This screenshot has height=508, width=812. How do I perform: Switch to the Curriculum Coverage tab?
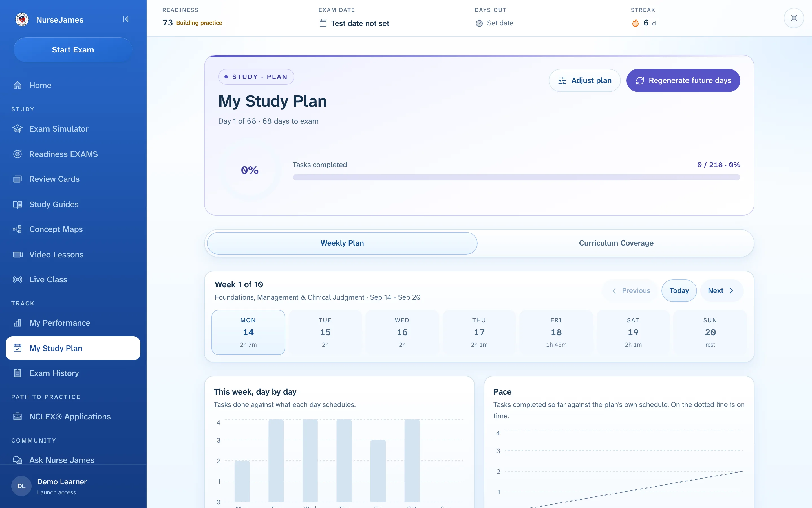pos(616,243)
